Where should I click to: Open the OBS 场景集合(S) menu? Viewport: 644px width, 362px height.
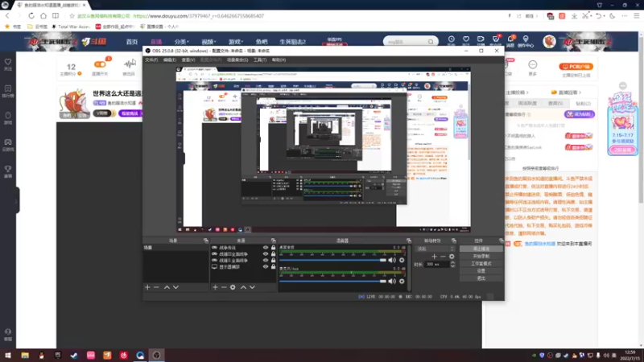pyautogui.click(x=237, y=60)
